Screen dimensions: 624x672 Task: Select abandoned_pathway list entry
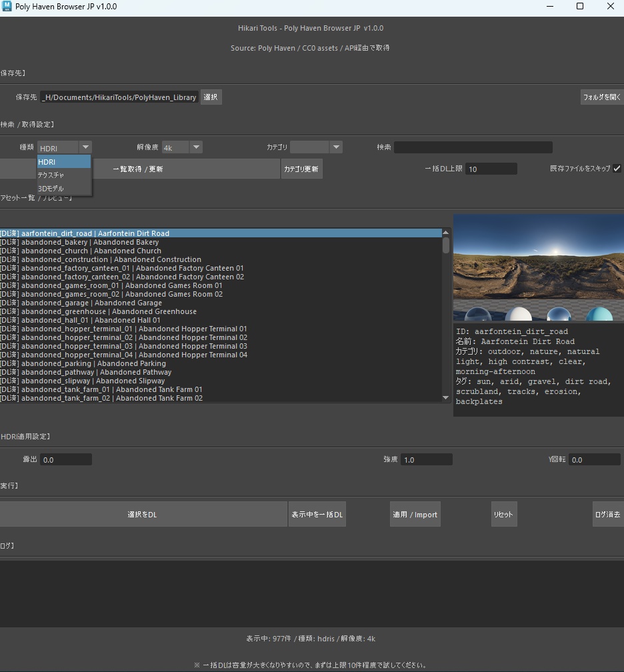click(x=221, y=372)
